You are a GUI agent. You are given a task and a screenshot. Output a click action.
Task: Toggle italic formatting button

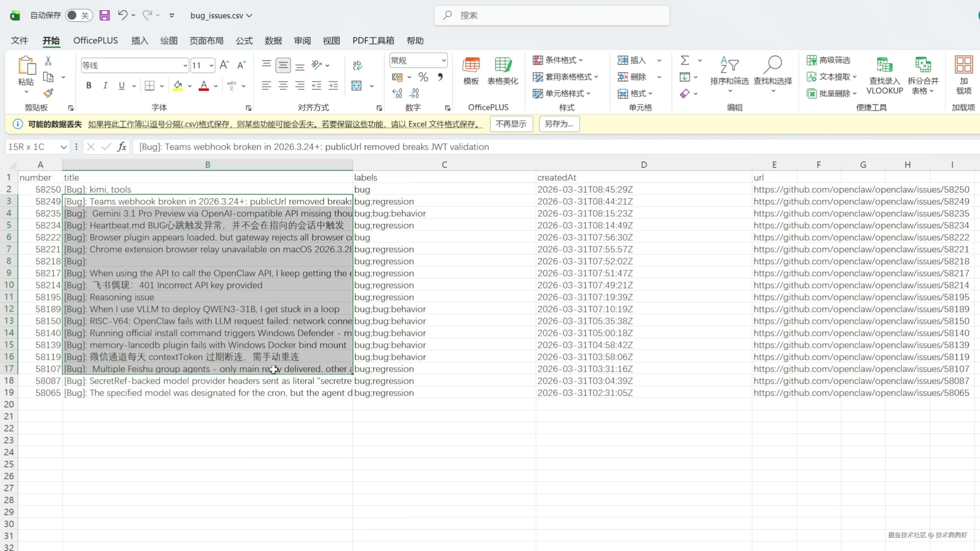point(105,85)
